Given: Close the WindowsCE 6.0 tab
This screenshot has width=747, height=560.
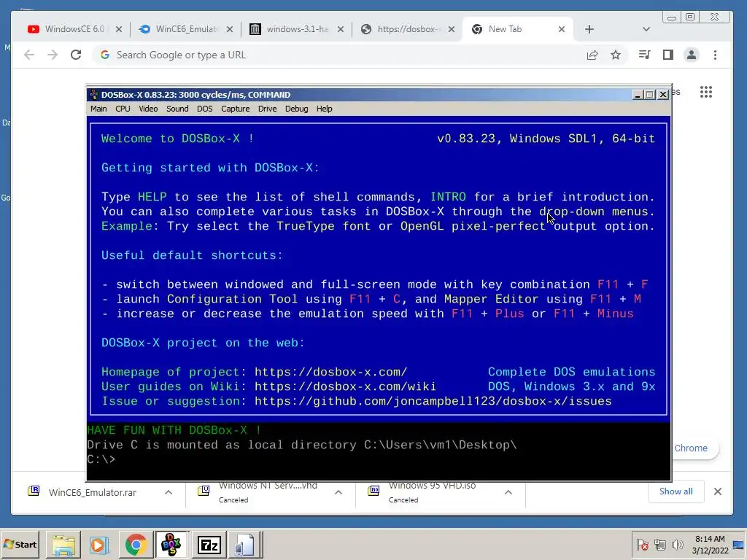Looking at the screenshot, I should pyautogui.click(x=119, y=29).
